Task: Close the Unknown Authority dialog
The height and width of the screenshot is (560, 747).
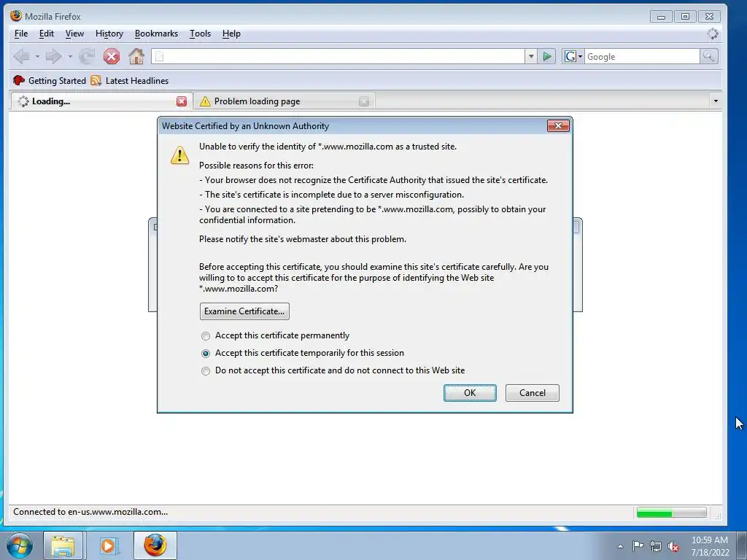Action: coord(558,125)
